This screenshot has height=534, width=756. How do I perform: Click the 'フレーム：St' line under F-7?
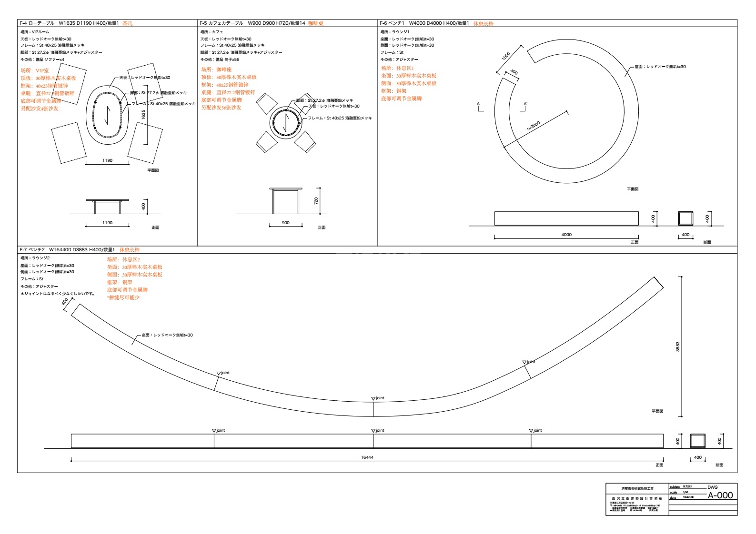[x=31, y=279]
